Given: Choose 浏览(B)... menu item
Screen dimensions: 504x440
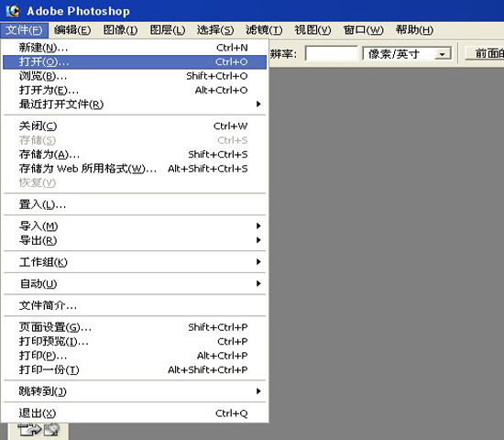Looking at the screenshot, I should 135,76.
